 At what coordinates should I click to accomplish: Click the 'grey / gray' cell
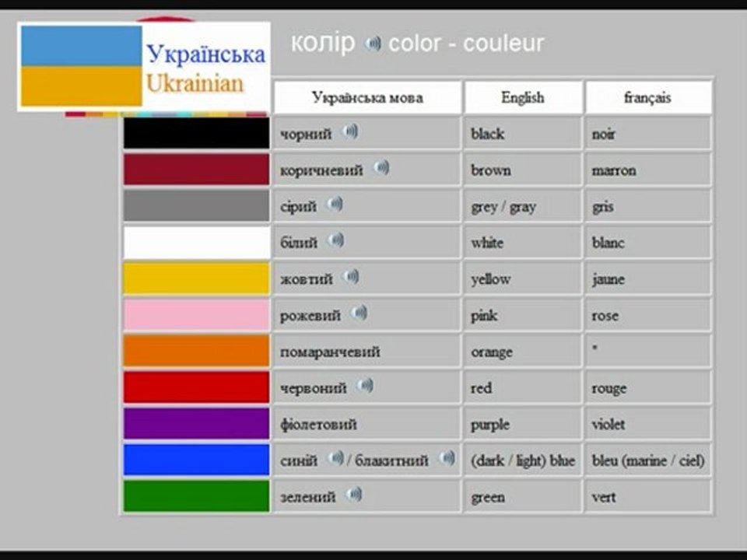pos(523,205)
